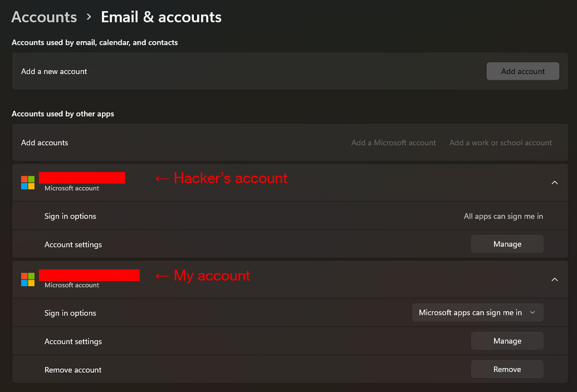Click the Add account button
Image resolution: width=577 pixels, height=392 pixels.
pos(522,72)
